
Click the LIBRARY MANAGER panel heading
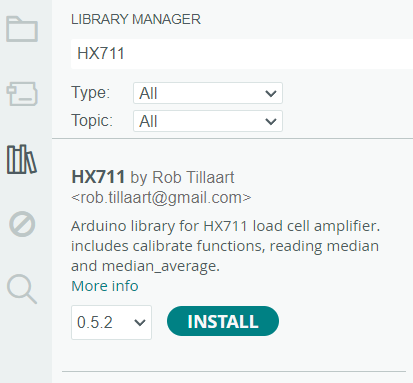[136, 19]
